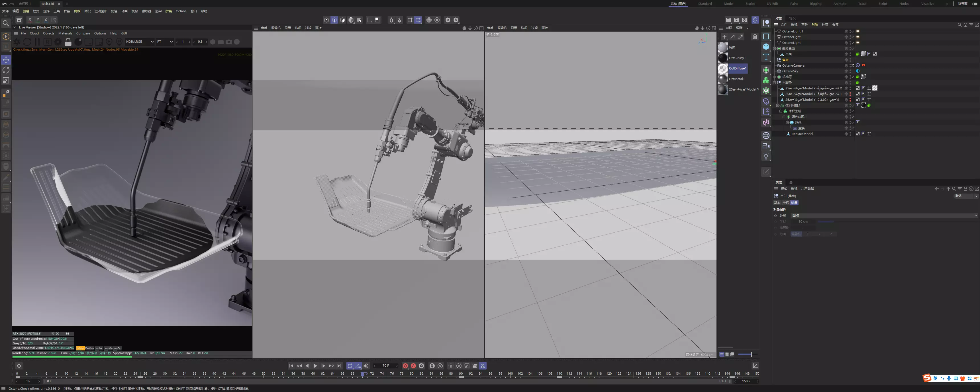The width and height of the screenshot is (980, 392).
Task: Switch to the tech.c4d document tab
Action: (x=48, y=4)
